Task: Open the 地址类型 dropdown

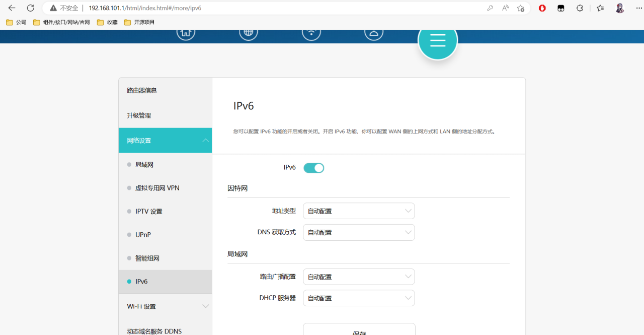Action: click(x=358, y=211)
